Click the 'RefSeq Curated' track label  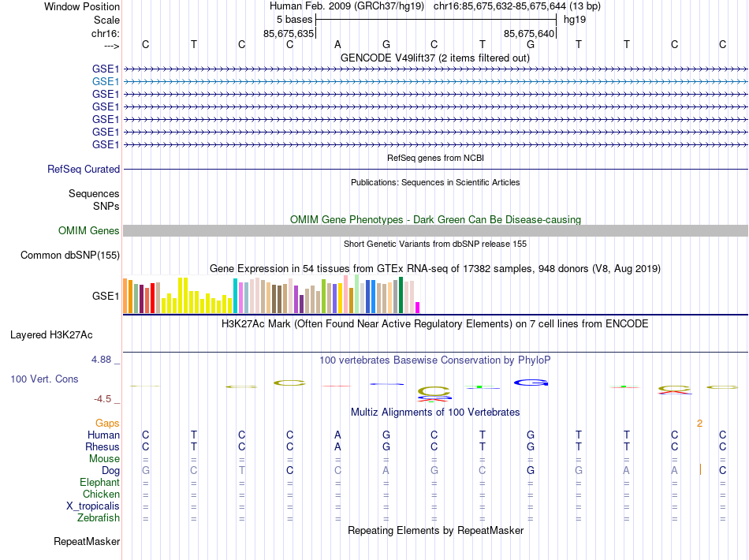click(84, 169)
